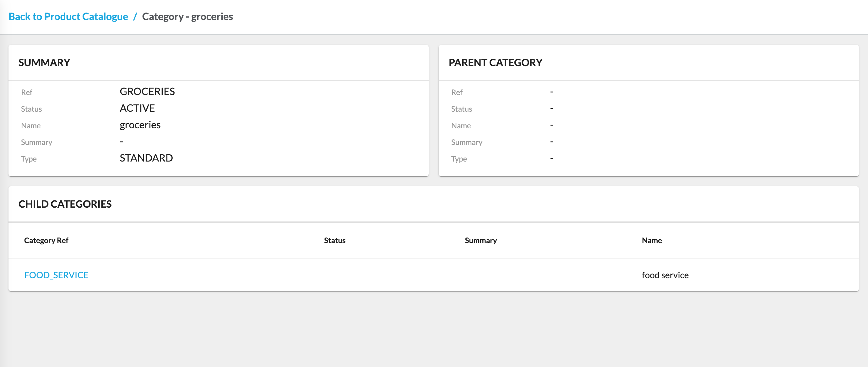Select the ACTIVE status value
868x367 pixels.
coord(137,108)
